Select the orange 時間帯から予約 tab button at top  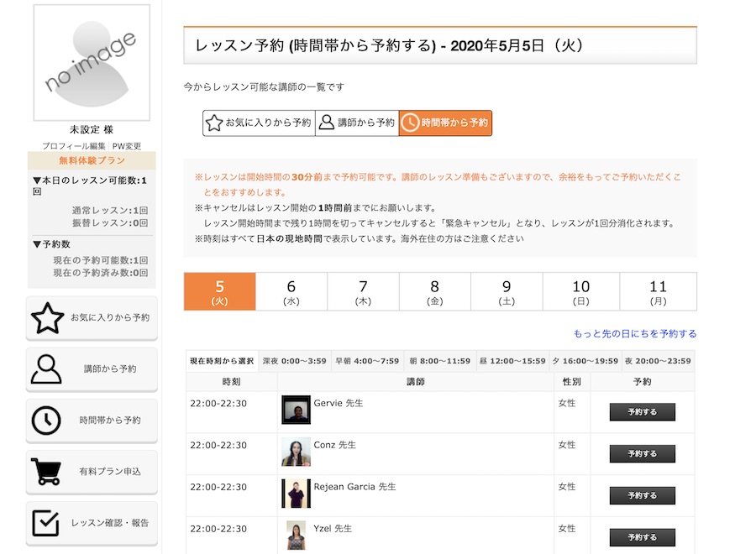(x=445, y=123)
